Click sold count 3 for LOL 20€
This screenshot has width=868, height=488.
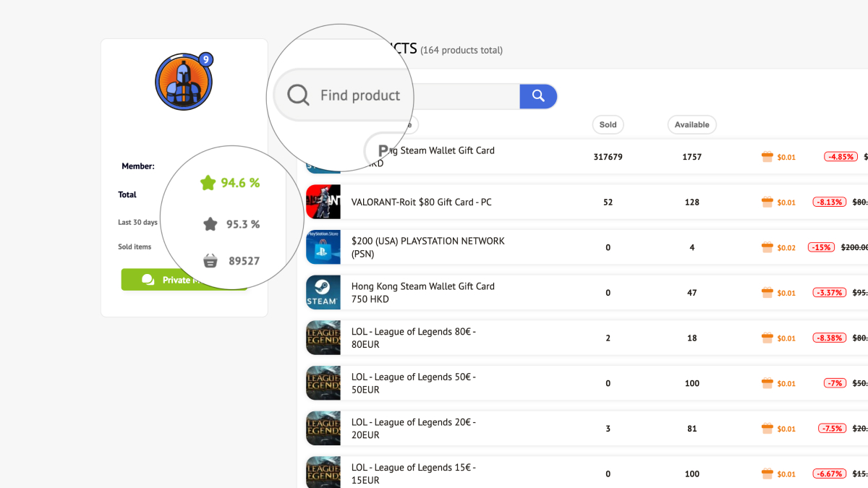pos(608,428)
